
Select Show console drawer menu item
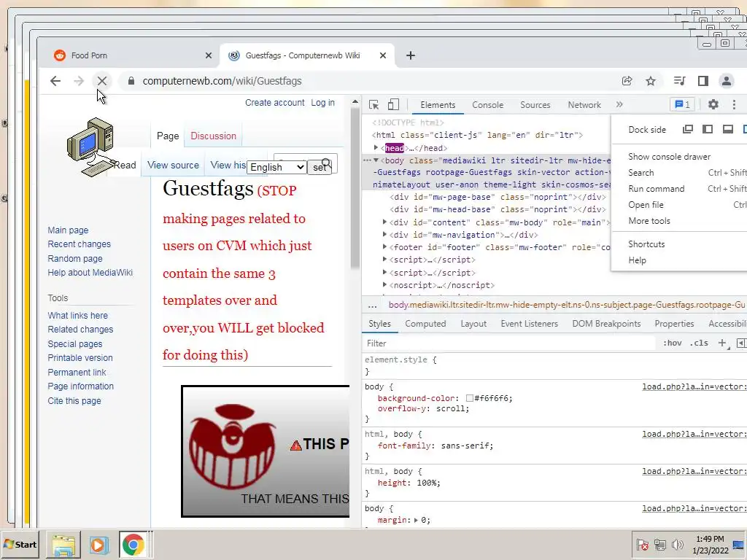(x=669, y=157)
